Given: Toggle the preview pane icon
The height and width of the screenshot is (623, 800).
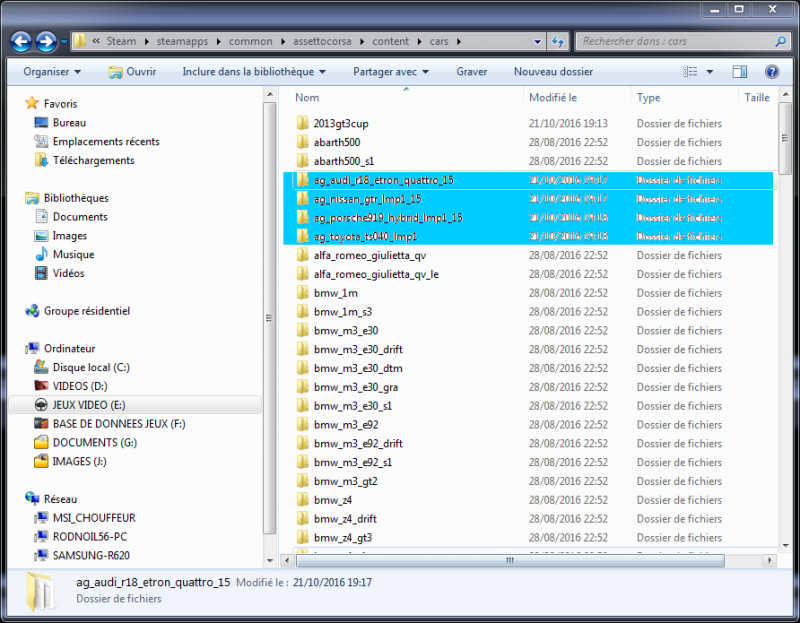Looking at the screenshot, I should click(739, 71).
